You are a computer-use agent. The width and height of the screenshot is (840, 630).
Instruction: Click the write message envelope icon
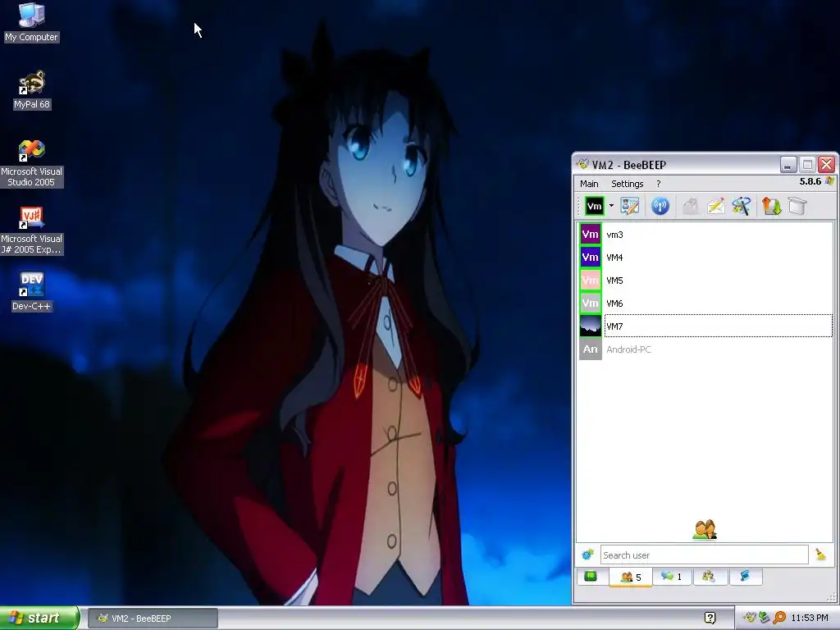click(x=716, y=206)
